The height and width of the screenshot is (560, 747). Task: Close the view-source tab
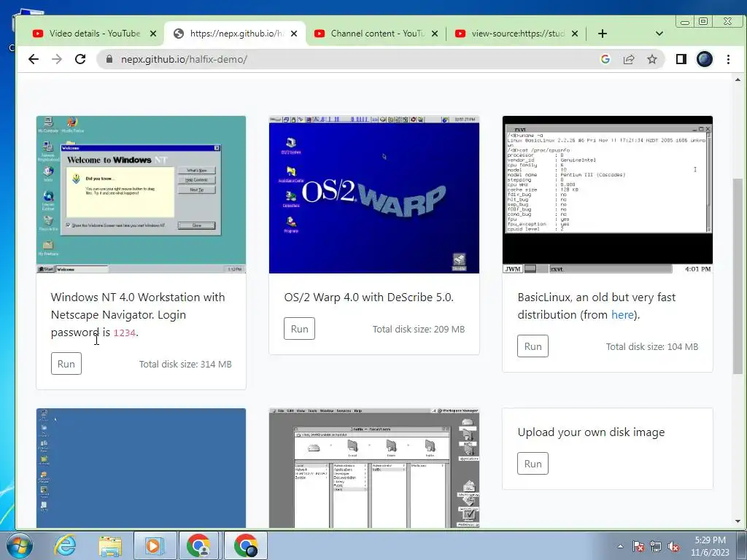575,34
